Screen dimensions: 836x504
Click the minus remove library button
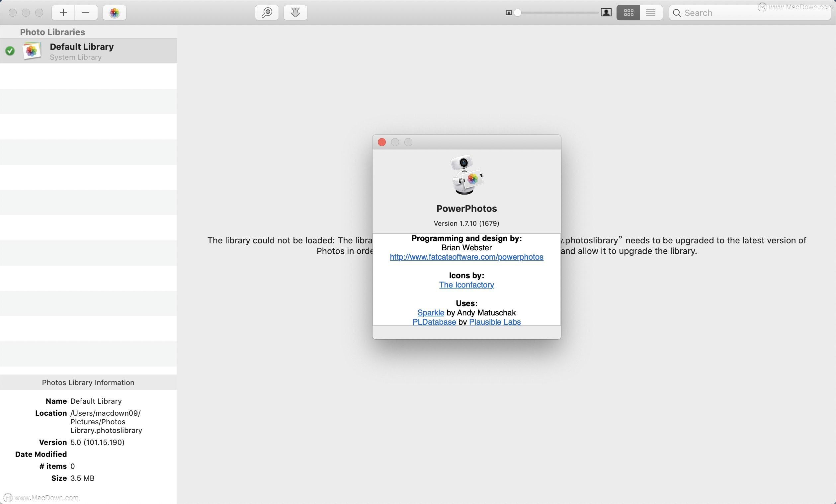(x=86, y=13)
